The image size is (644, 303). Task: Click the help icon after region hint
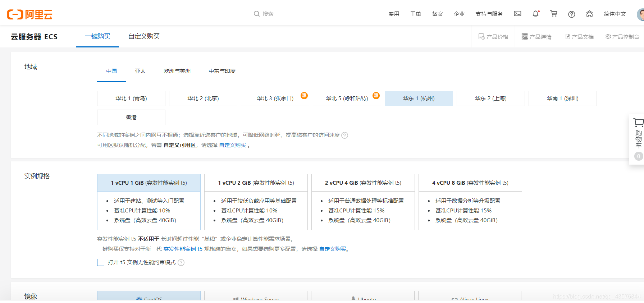coord(344,136)
